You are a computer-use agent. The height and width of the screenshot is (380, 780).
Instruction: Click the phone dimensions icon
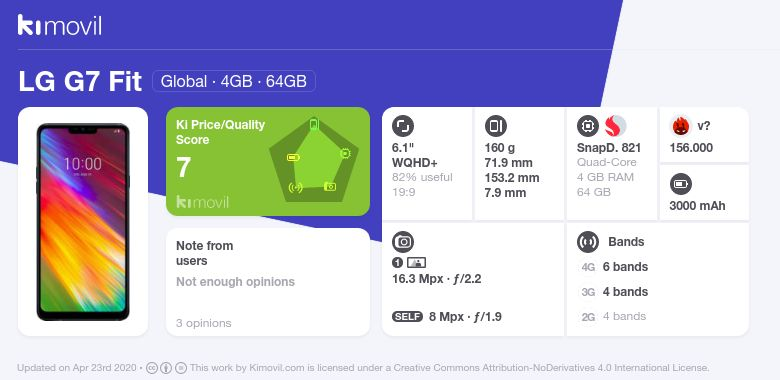coord(495,126)
